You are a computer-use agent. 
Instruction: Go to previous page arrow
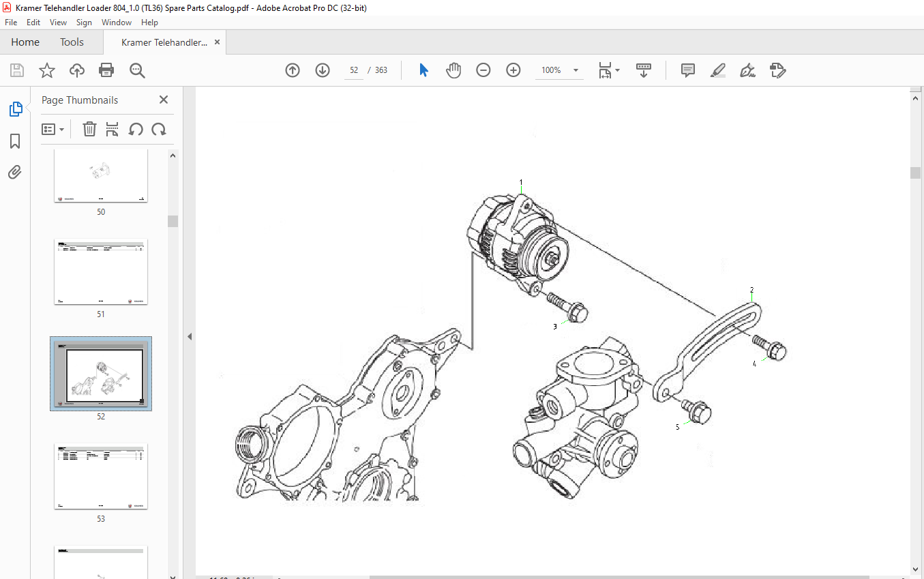pos(293,70)
